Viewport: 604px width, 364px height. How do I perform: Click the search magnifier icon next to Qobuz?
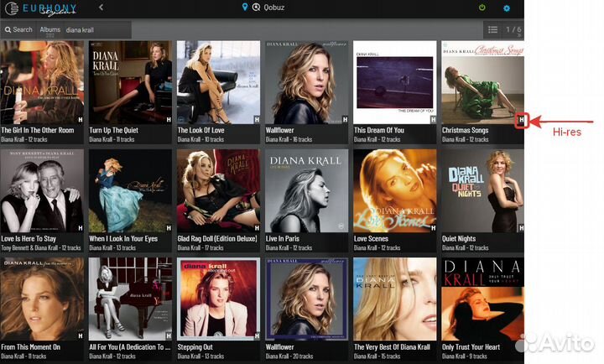256,8
